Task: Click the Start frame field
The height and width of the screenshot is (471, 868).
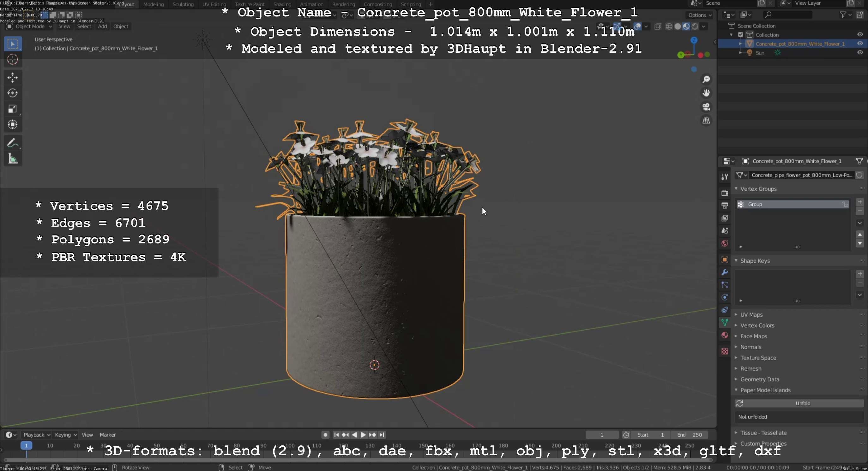Action: (650, 435)
